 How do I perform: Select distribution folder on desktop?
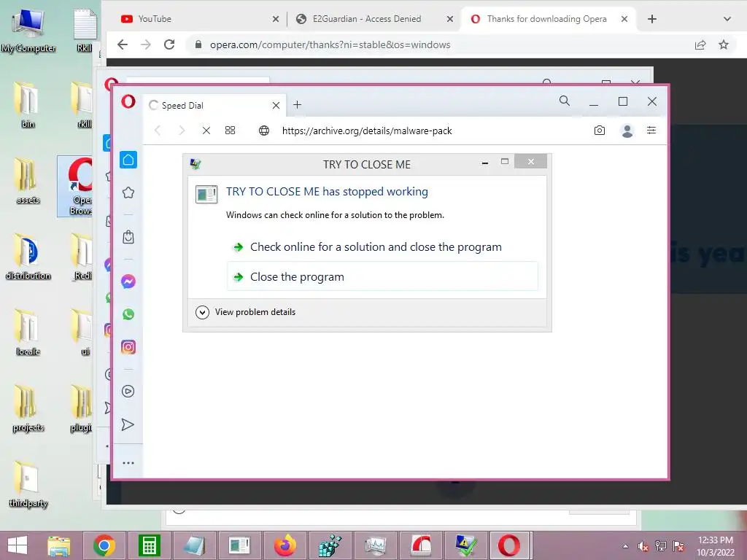tap(28, 257)
